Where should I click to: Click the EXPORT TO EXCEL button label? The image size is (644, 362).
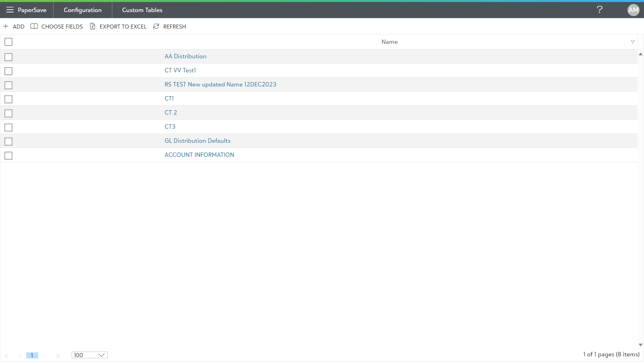click(x=123, y=27)
